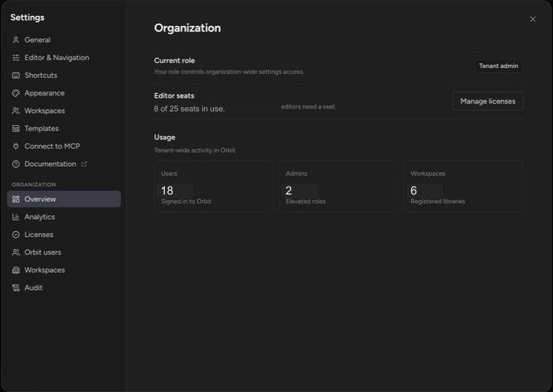Click the ORGANIZATION sidebar section label
The image size is (553, 392).
tap(33, 184)
